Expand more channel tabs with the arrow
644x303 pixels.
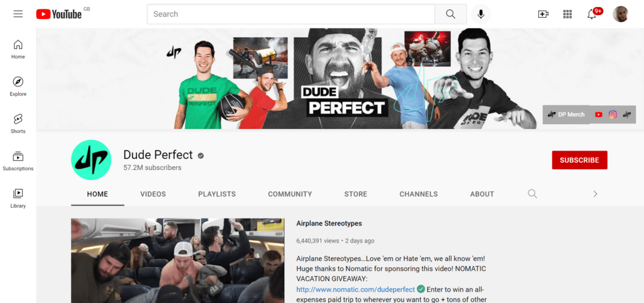point(595,194)
